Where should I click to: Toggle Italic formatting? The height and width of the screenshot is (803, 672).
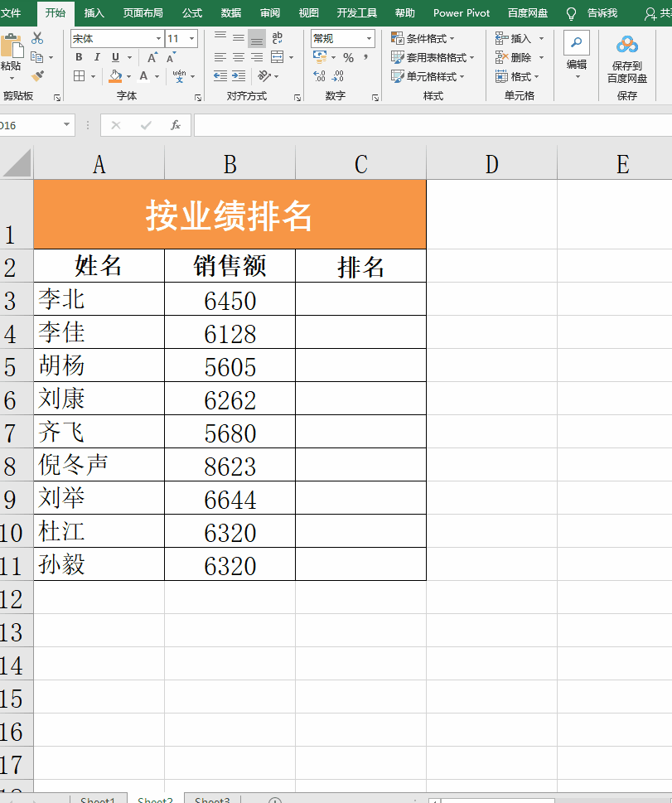pos(97,57)
